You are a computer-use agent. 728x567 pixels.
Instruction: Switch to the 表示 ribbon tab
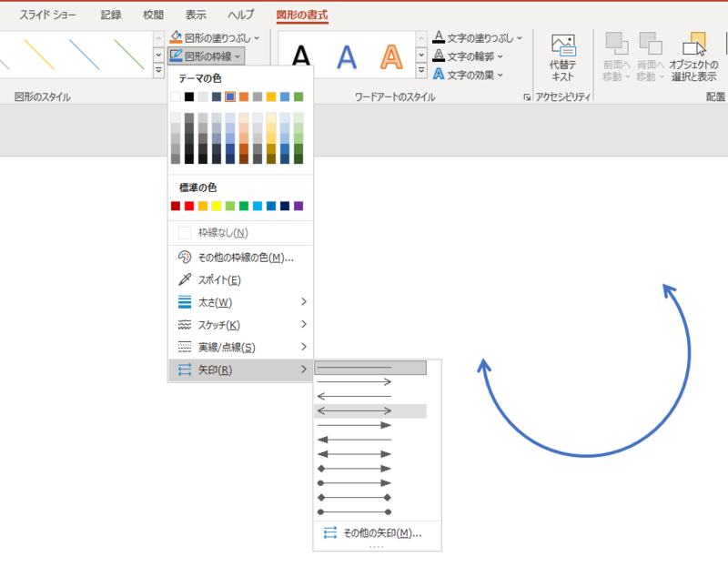[194, 15]
